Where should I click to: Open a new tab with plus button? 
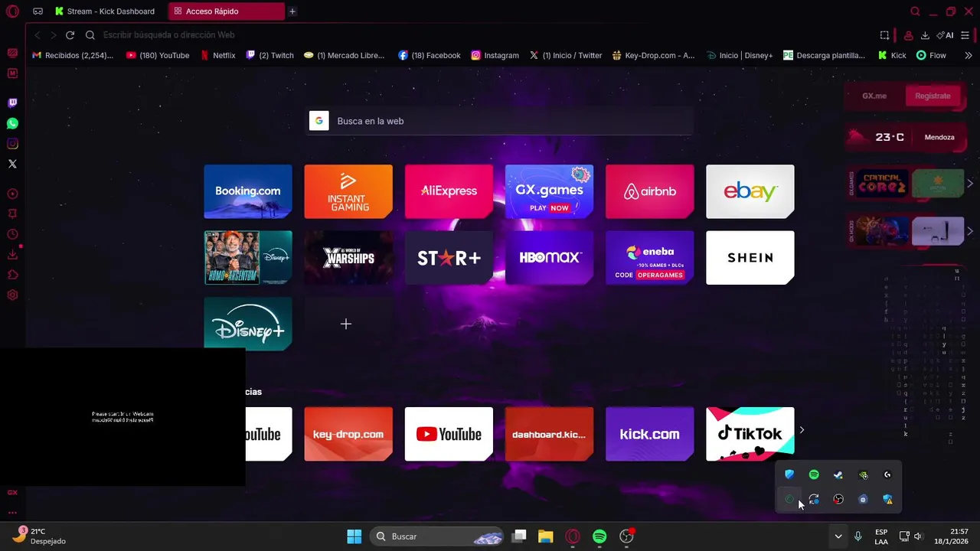point(292,11)
